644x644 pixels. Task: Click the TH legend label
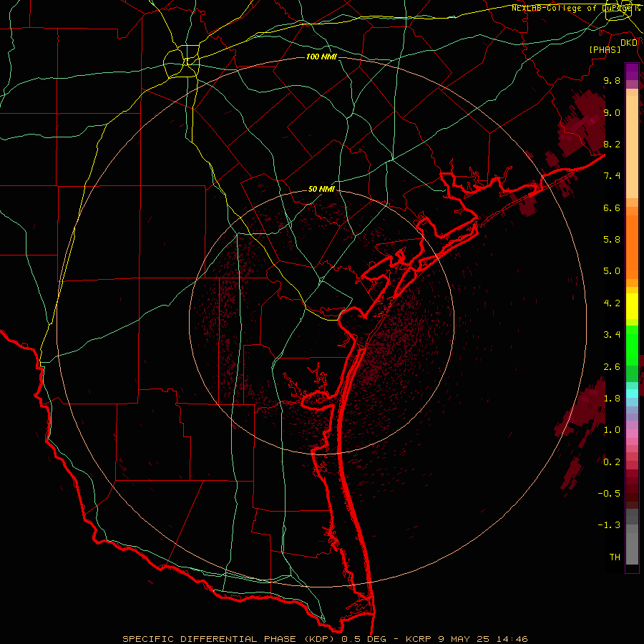(615, 557)
